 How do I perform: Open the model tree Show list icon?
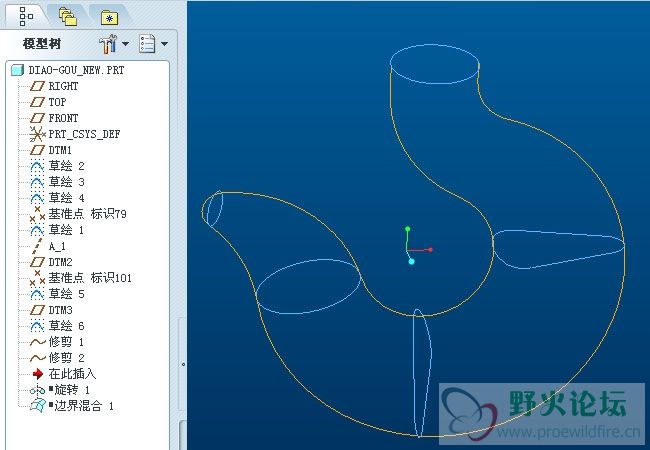[147, 44]
